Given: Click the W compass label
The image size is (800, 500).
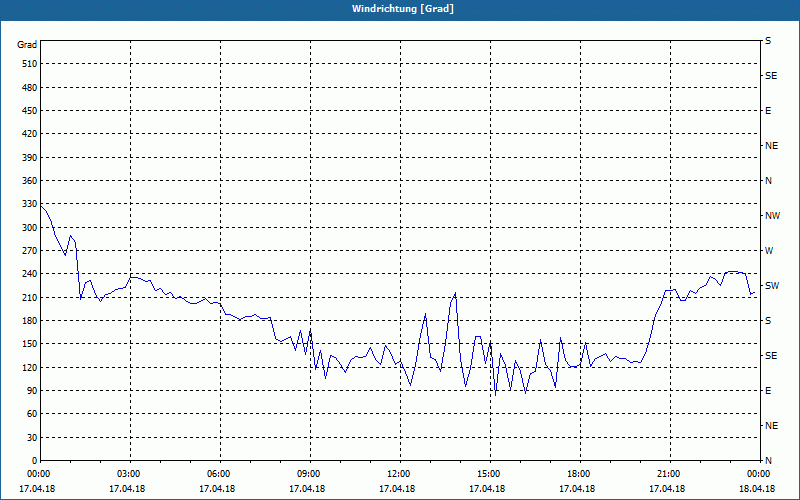Looking at the screenshot, I should click(x=769, y=251).
